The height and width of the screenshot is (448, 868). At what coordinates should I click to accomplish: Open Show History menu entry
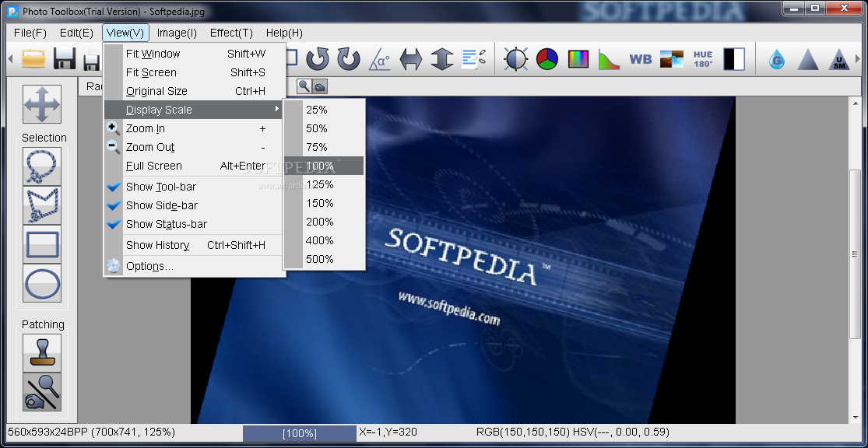[195, 245]
